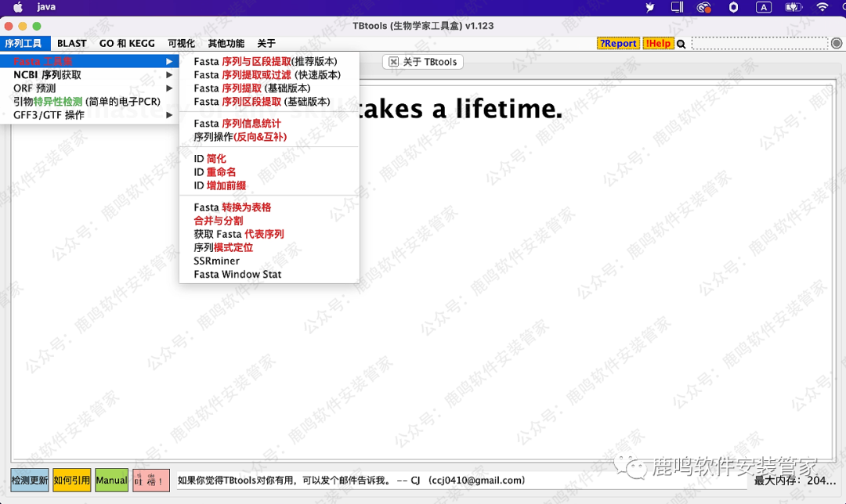Screen dimensions: 846x504
Task: Open the input source 'A' icon
Action: point(762,7)
